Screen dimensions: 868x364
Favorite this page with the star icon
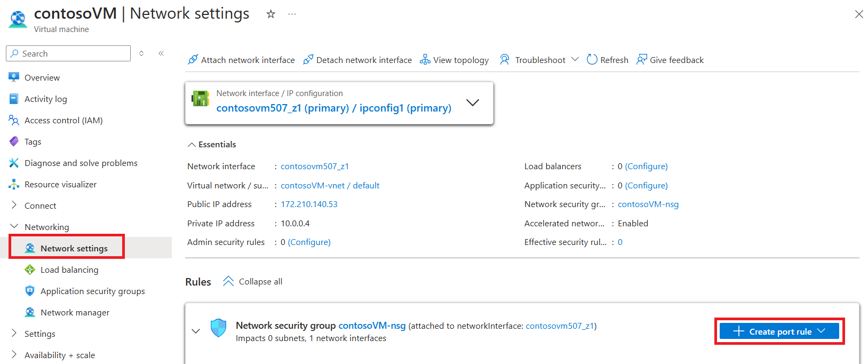point(271,14)
